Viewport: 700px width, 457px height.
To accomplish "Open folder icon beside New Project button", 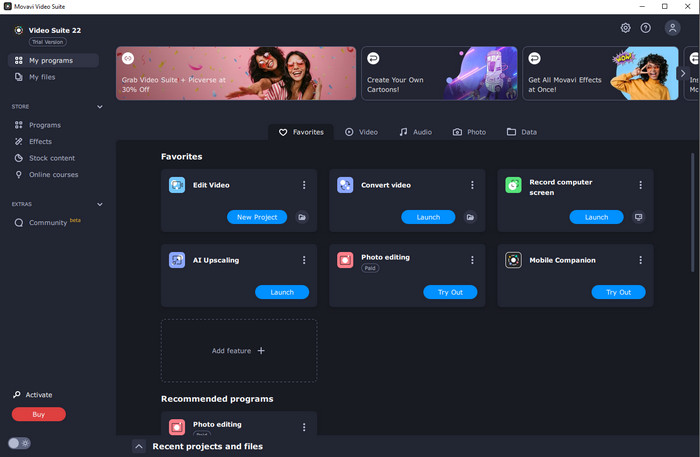I will tap(302, 217).
